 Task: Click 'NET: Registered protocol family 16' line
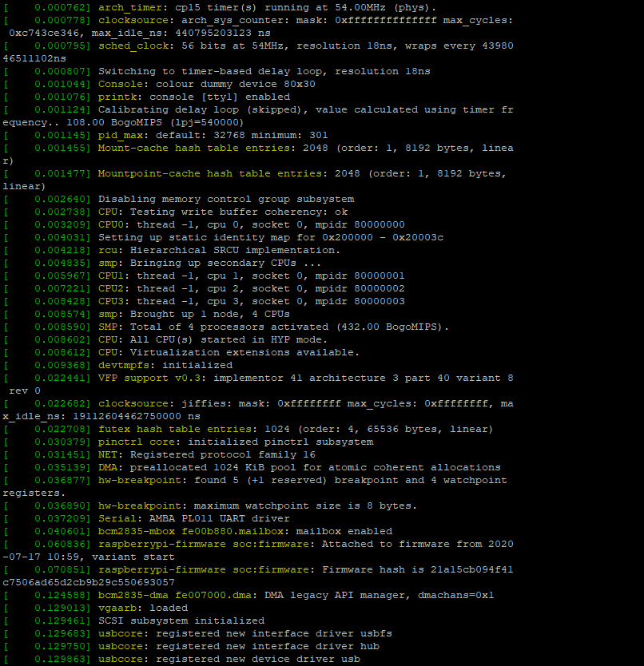point(207,454)
